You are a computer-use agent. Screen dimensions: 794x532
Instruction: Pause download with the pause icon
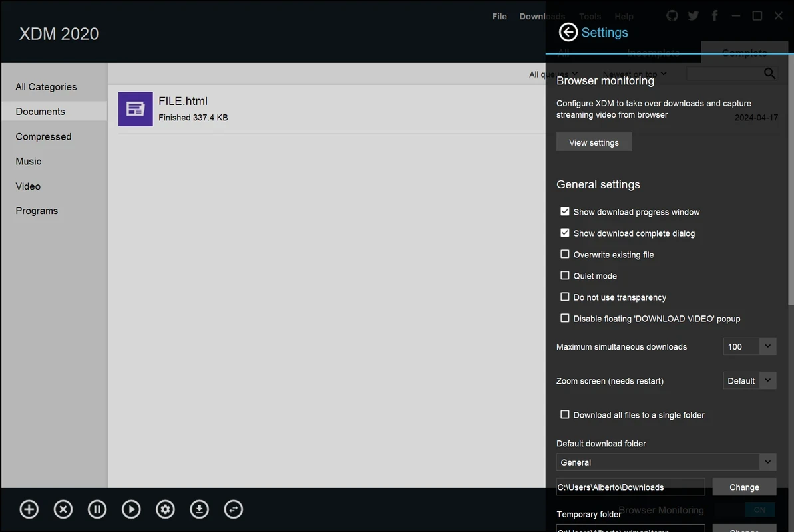97,509
